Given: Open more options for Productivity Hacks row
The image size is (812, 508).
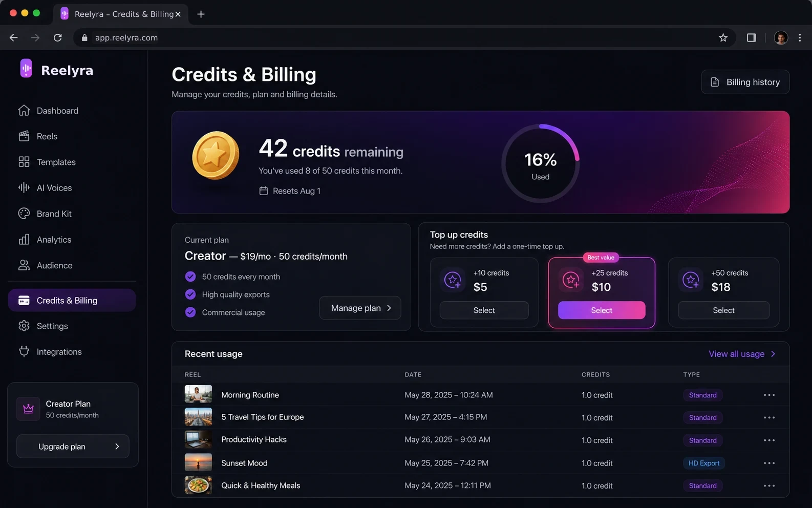Looking at the screenshot, I should tap(769, 440).
